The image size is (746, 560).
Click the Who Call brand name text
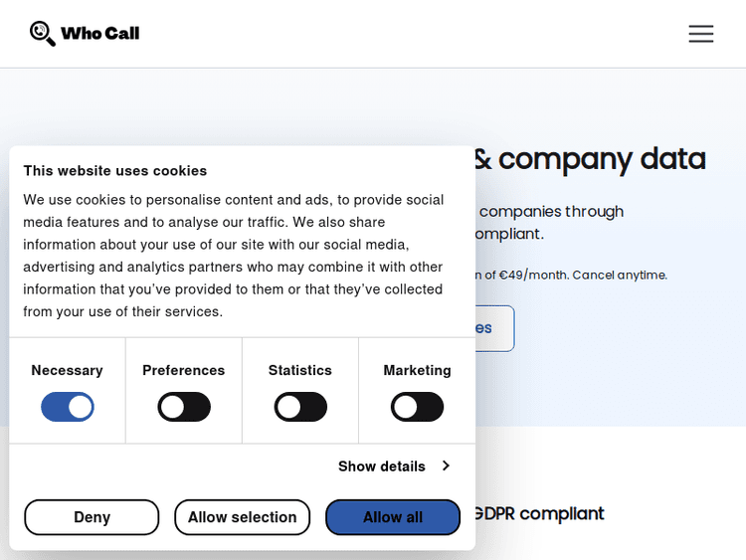click(99, 34)
